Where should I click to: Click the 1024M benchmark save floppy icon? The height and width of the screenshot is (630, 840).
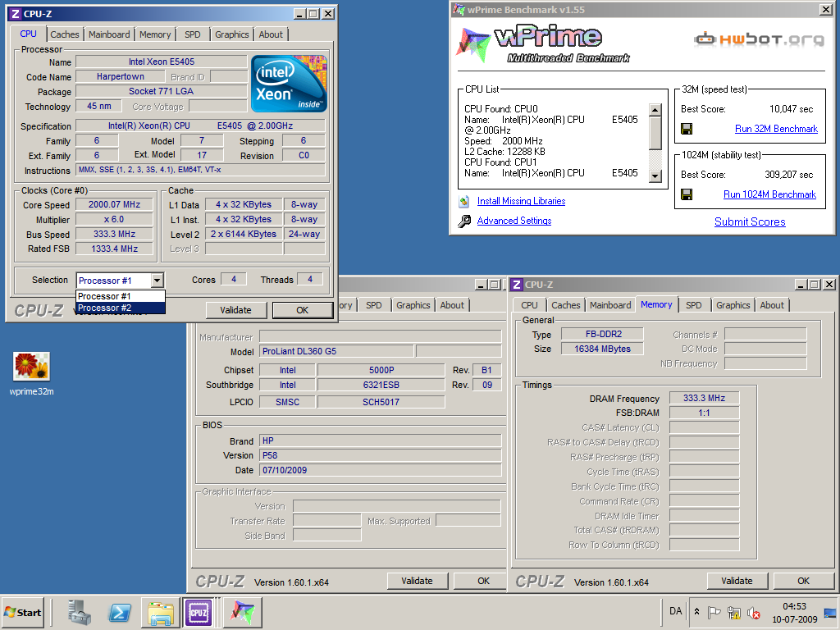[687, 194]
